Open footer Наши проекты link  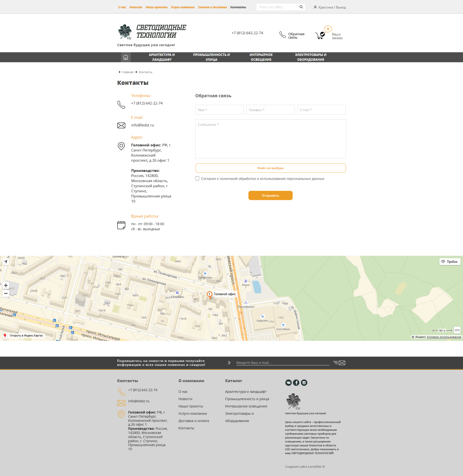(x=191, y=406)
